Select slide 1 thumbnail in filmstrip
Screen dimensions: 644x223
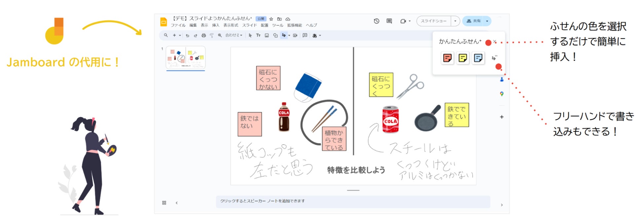185,58
